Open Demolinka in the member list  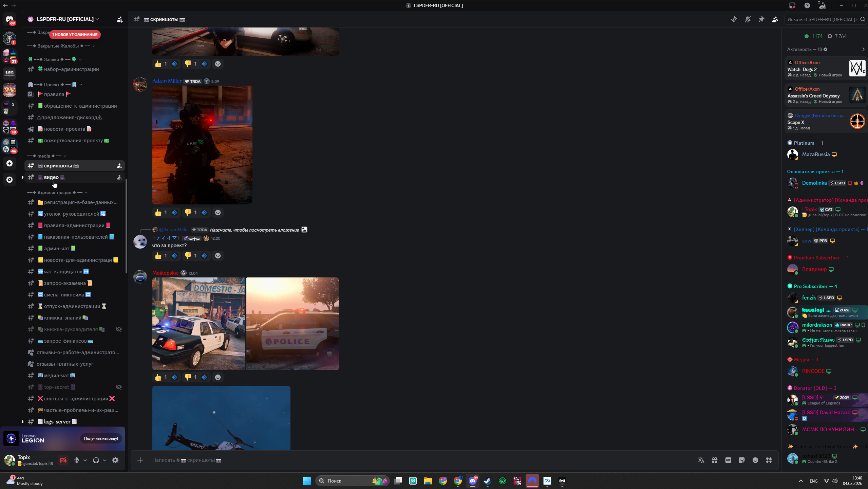tap(826, 183)
